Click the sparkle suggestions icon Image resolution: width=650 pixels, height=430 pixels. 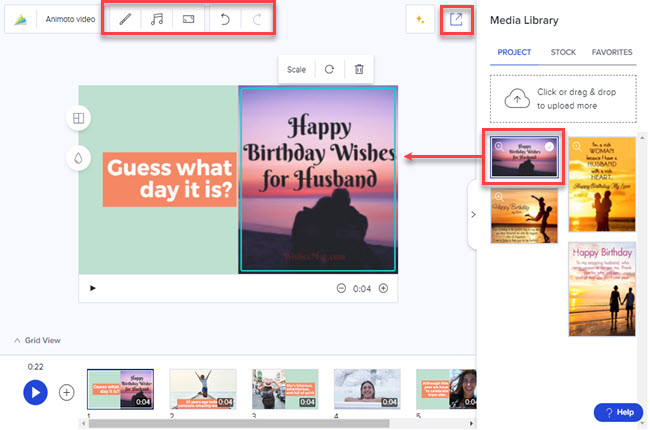pyautogui.click(x=420, y=19)
